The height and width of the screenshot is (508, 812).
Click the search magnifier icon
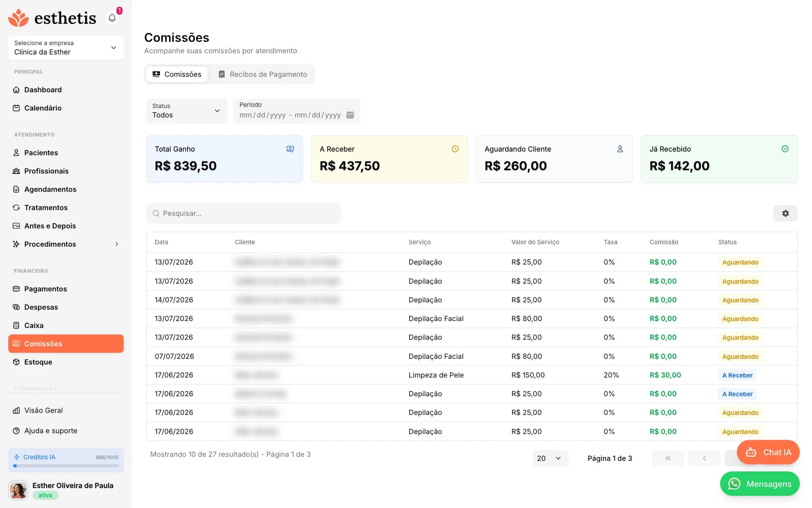point(156,213)
